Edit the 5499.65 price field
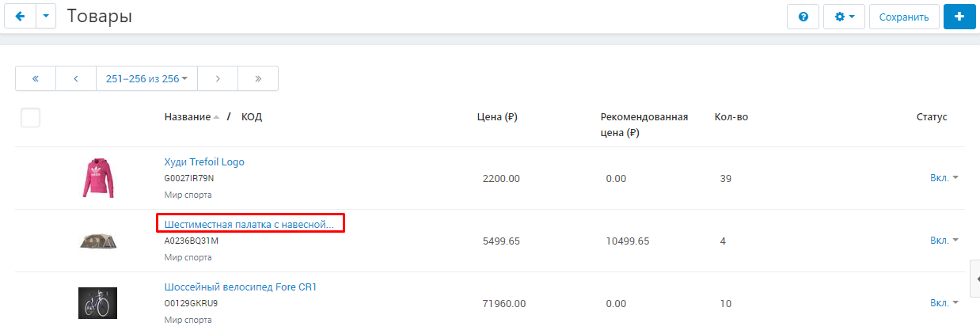Image resolution: width=980 pixels, height=334 pixels. pyautogui.click(x=501, y=241)
